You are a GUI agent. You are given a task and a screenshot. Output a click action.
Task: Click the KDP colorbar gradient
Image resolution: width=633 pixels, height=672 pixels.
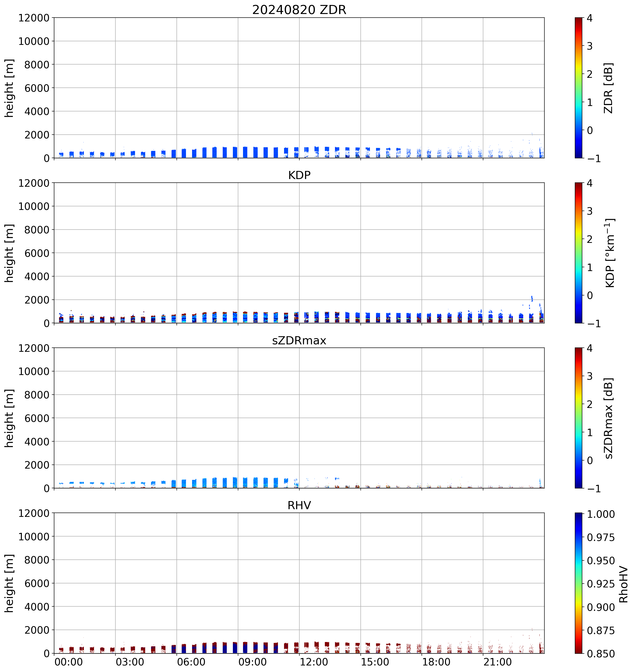579,253
